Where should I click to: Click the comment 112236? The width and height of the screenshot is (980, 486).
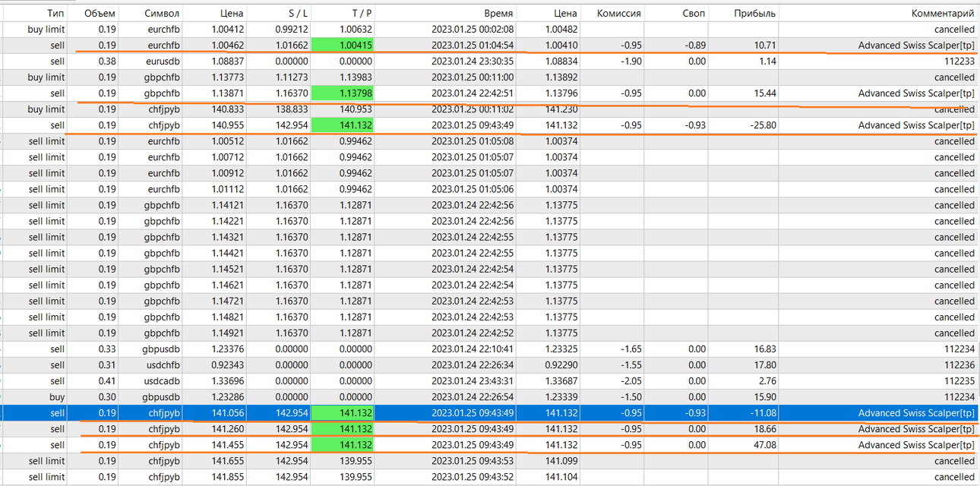coord(959,365)
